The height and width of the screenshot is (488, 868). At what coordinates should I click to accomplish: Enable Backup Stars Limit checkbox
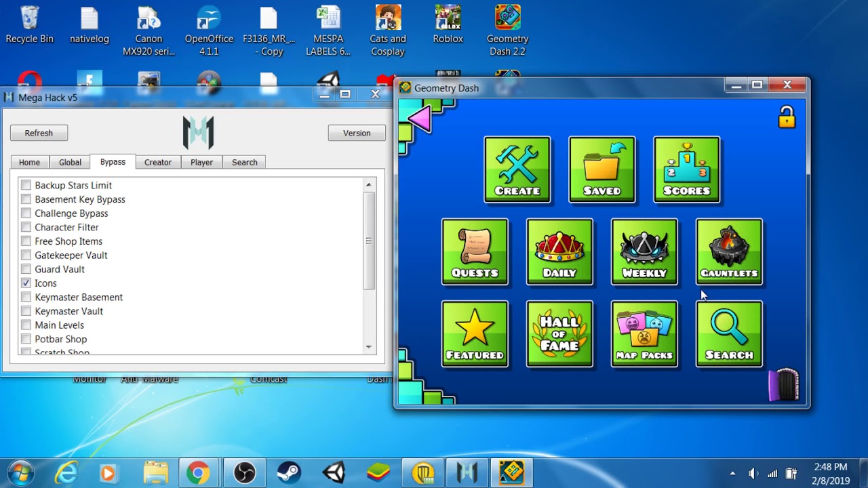(26, 185)
